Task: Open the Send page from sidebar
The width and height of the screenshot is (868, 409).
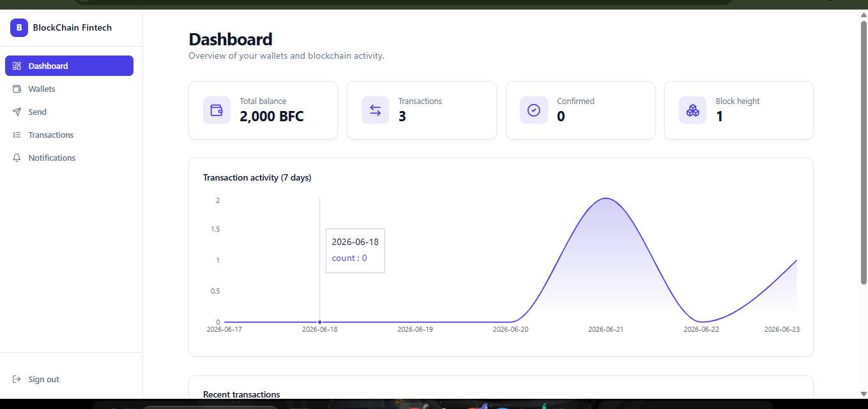Action: coord(69,112)
